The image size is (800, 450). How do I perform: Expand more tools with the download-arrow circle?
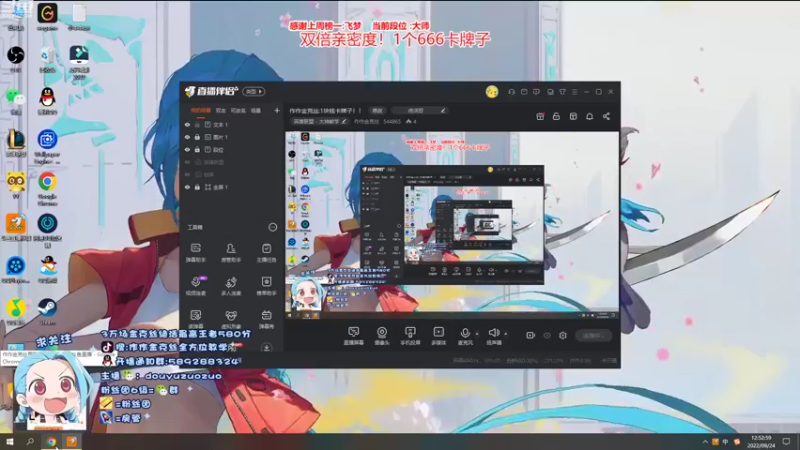click(266, 348)
